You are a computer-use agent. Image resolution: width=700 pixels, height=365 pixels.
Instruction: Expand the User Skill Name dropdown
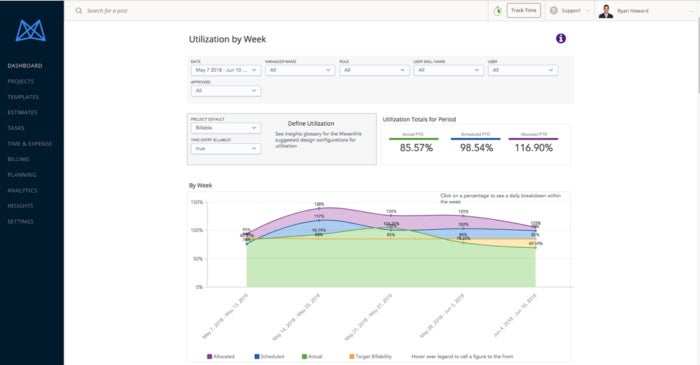pos(448,70)
